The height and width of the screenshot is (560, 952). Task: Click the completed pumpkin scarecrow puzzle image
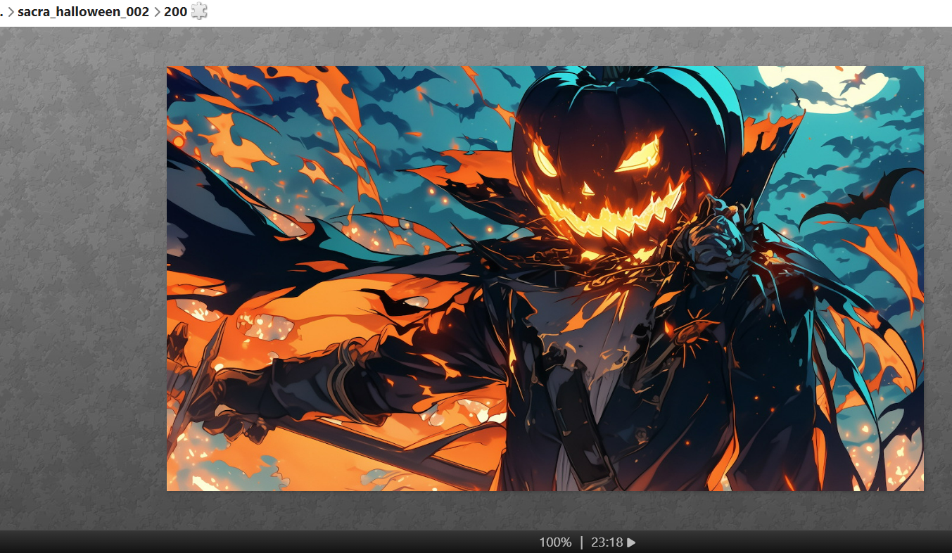pos(545,279)
